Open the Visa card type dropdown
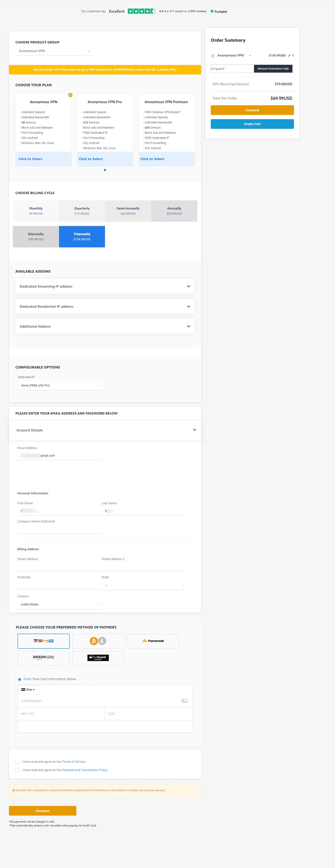 [x=28, y=689]
